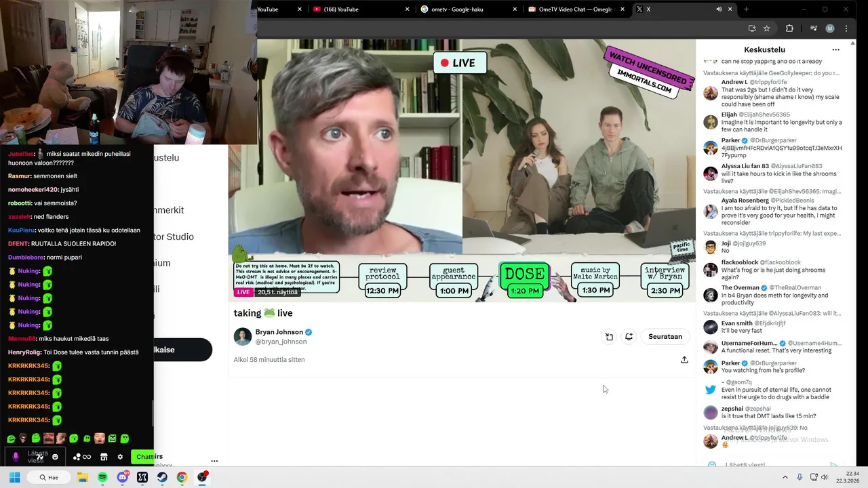This screenshot has width=868, height=488.
Task: Expand the system tray hidden icons chevron
Action: point(785,477)
